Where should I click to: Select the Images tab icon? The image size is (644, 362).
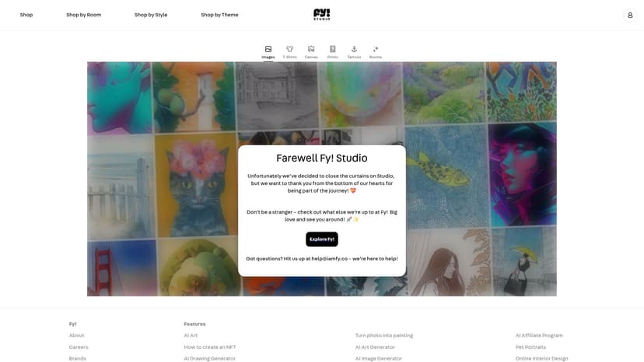point(268,49)
